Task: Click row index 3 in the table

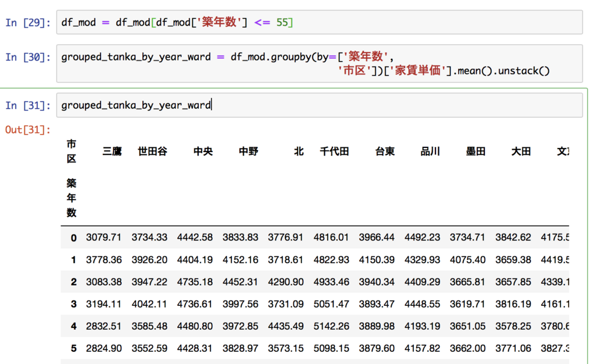Action: (x=73, y=304)
